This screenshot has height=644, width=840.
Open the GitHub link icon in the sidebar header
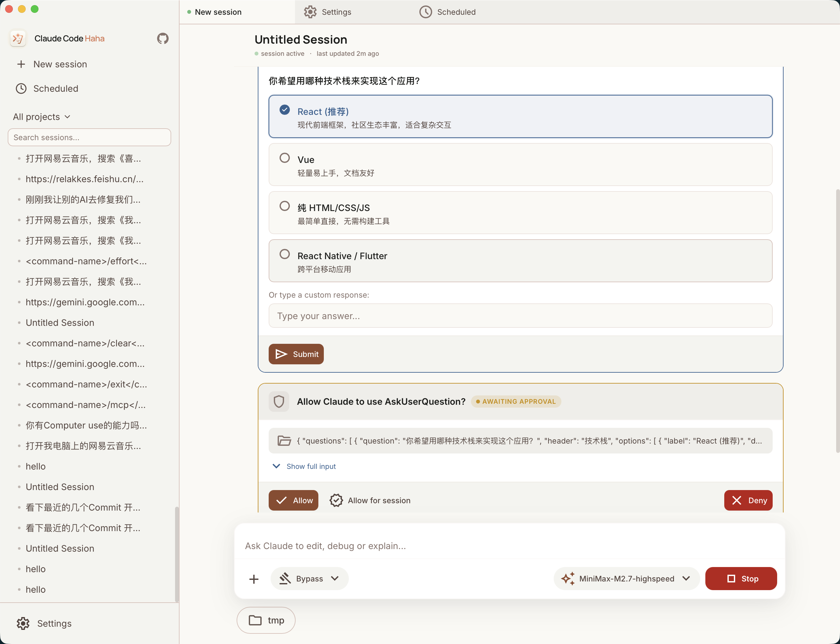(163, 38)
